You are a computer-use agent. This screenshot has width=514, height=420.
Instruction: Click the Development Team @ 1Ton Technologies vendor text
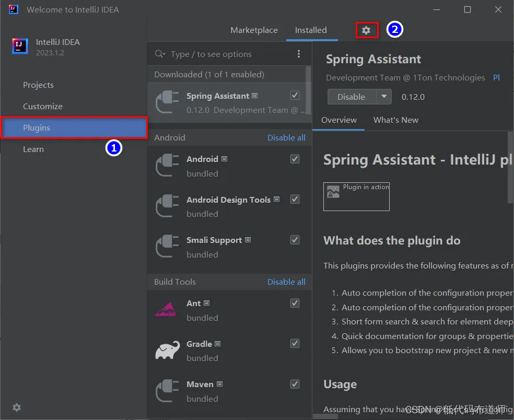click(405, 78)
